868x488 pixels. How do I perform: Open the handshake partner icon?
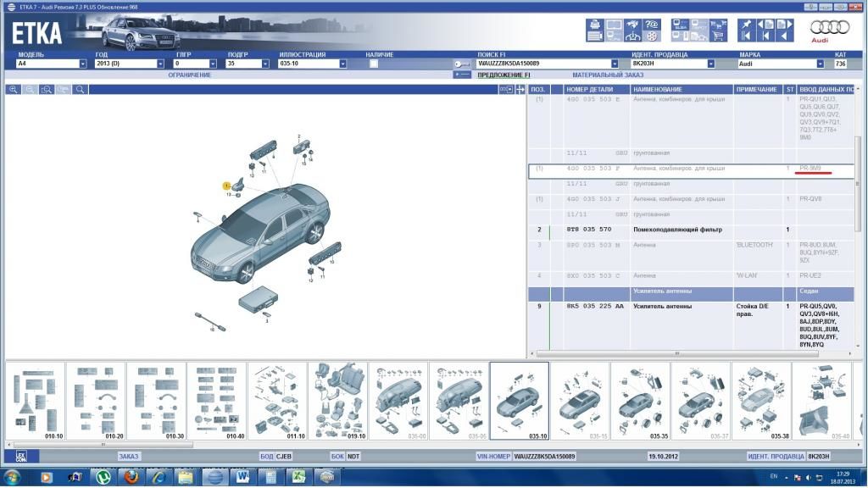click(632, 25)
